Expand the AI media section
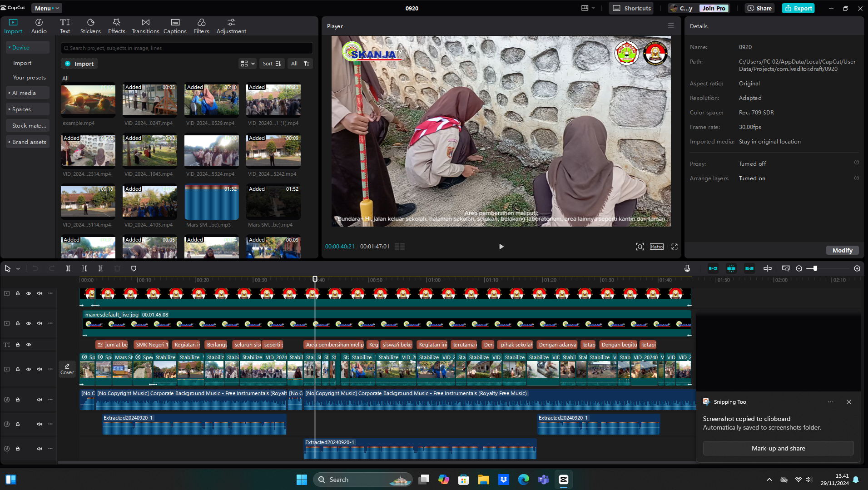The image size is (868, 490). 27,93
